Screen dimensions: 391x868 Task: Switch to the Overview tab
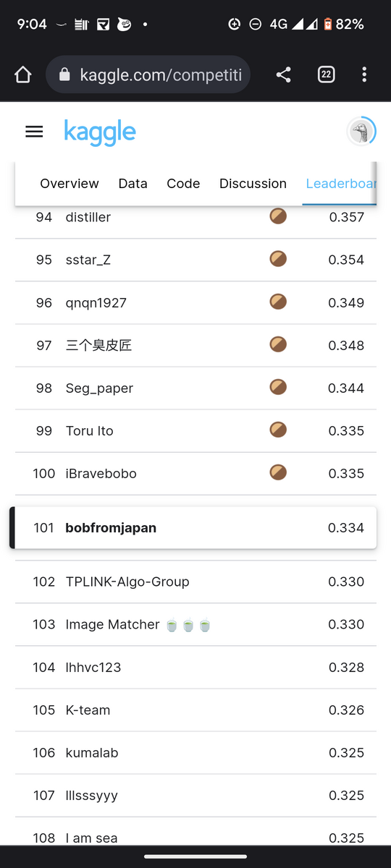pos(70,184)
